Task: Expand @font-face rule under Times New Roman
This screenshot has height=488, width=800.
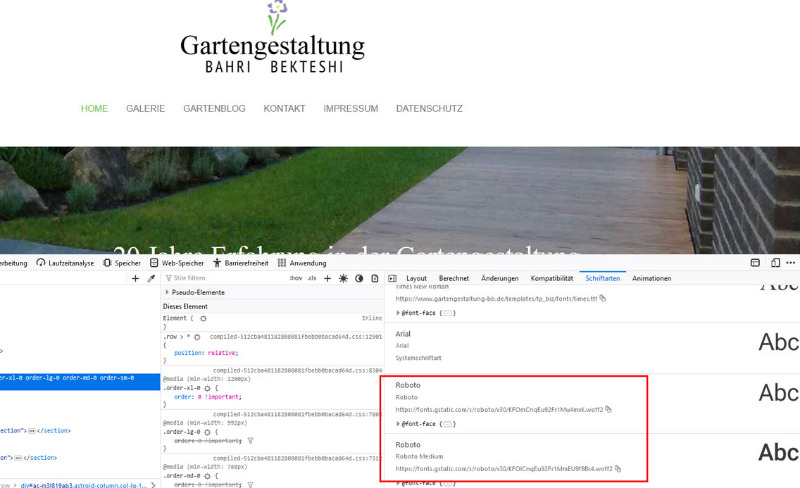Action: coord(398,313)
